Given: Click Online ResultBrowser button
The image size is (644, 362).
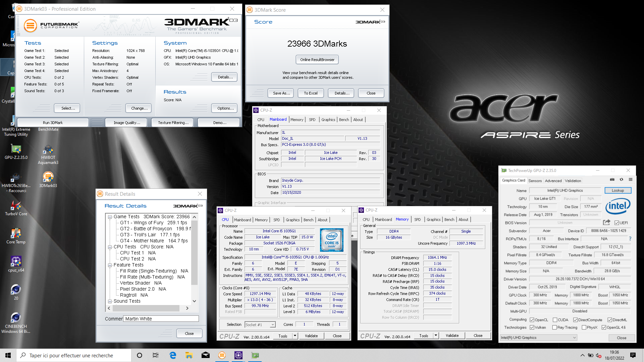Looking at the screenshot, I should pyautogui.click(x=317, y=60).
